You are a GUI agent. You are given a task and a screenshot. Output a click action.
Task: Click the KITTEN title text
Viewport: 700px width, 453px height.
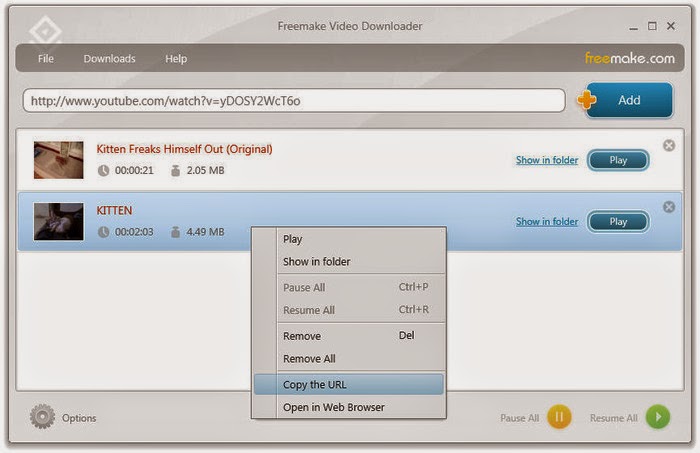pos(114,210)
